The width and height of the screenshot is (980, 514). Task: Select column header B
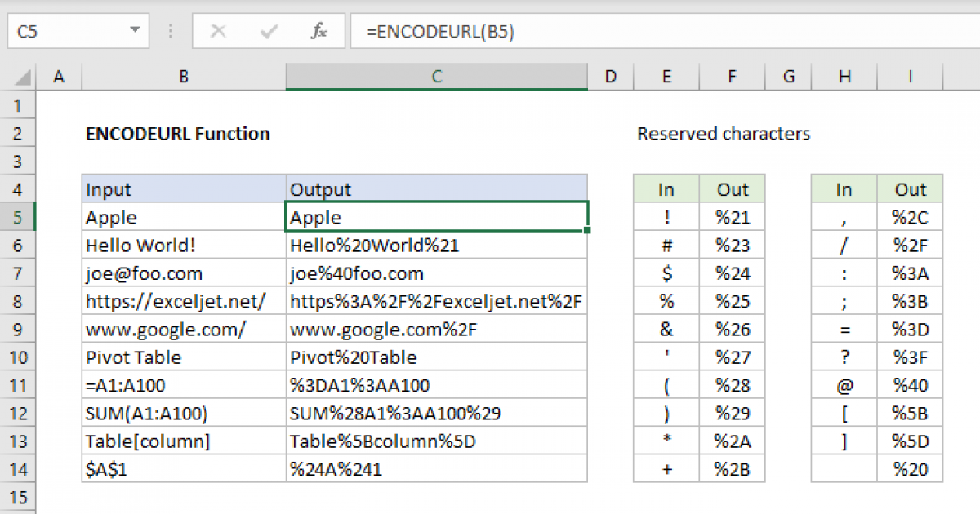183,76
